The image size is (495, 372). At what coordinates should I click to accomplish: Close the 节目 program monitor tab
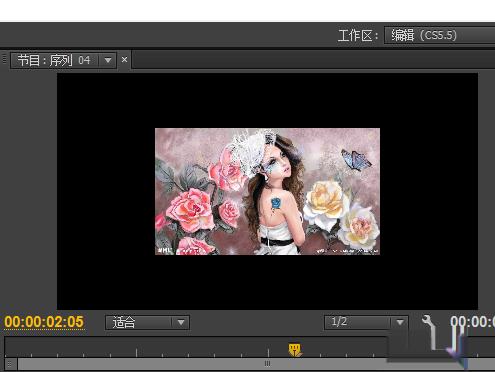click(124, 60)
